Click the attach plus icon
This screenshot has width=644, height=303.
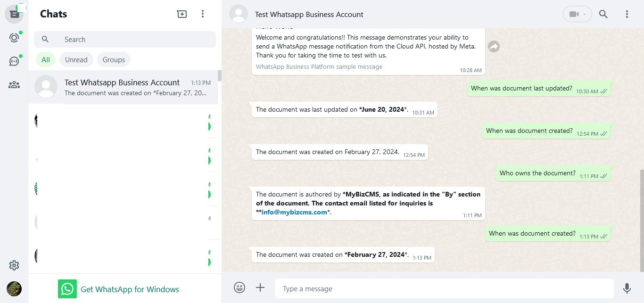(x=260, y=287)
